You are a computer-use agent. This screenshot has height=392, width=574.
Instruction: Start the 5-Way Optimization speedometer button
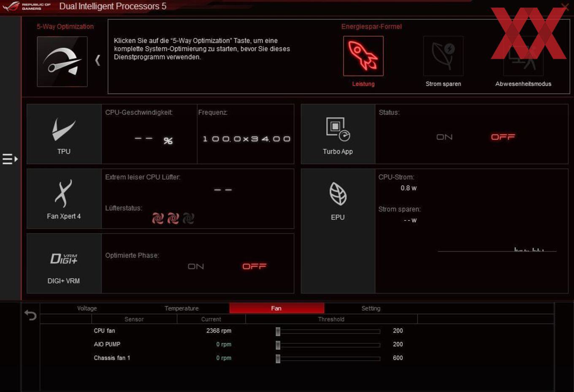click(x=62, y=62)
